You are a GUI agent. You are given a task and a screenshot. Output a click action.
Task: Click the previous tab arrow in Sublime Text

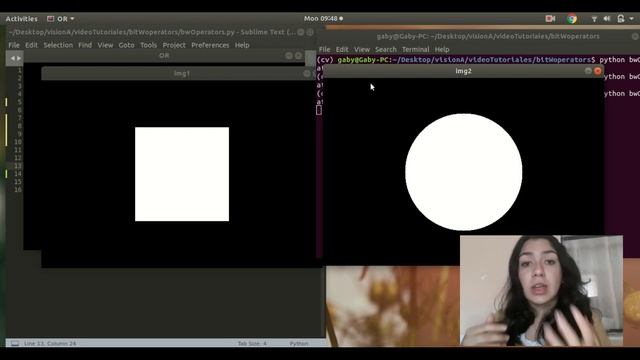click(12, 58)
